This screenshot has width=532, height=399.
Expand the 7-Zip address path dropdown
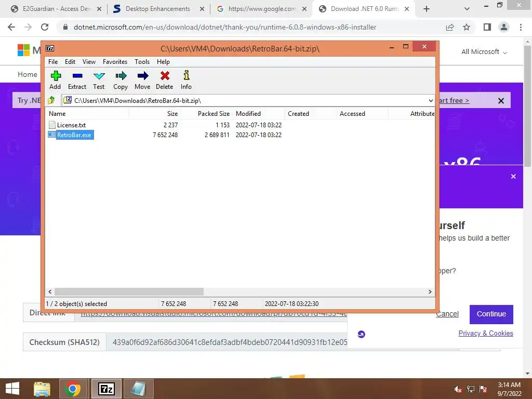click(x=431, y=100)
